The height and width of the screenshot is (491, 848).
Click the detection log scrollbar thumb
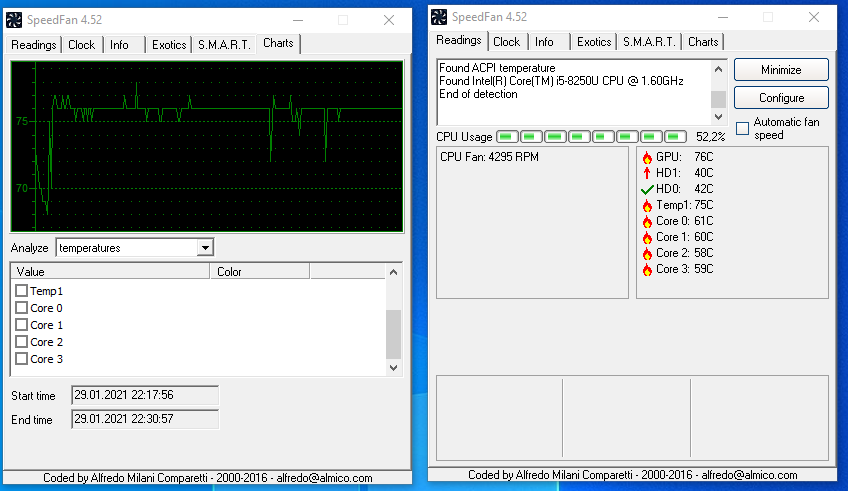pyautogui.click(x=718, y=99)
